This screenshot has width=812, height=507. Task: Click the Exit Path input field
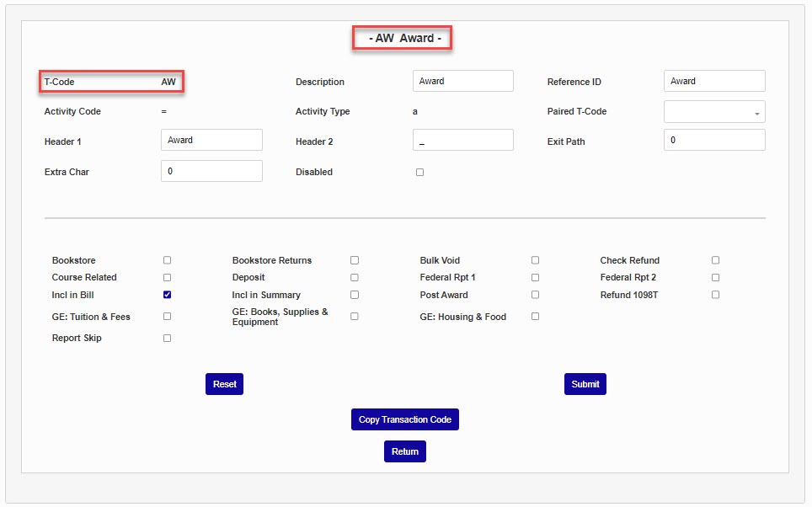[x=714, y=141]
